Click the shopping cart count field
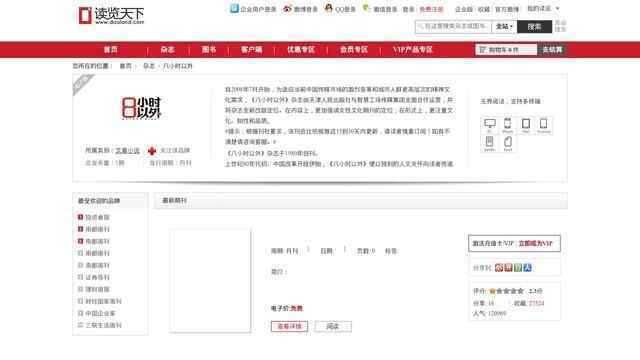This screenshot has width=640, height=360. [x=506, y=50]
